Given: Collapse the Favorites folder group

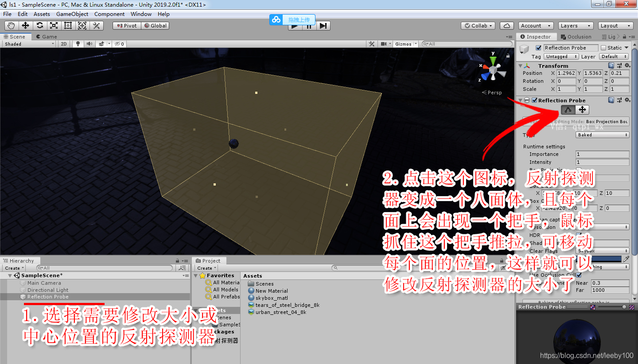Looking at the screenshot, I should coord(196,275).
